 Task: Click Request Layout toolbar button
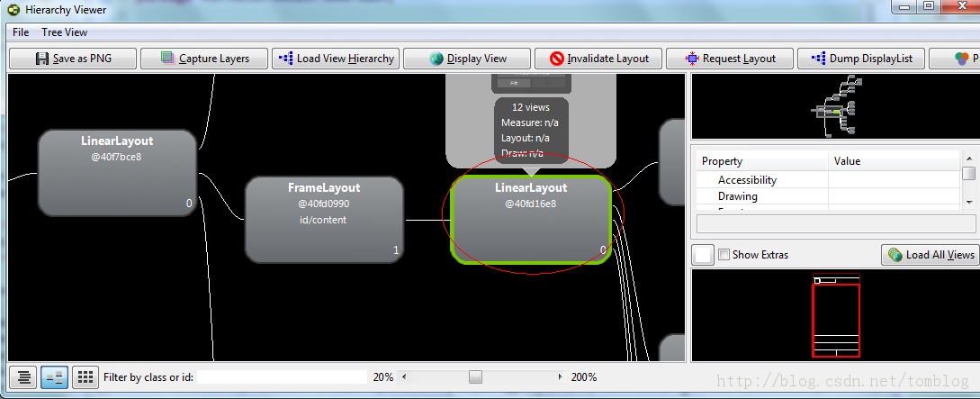click(x=731, y=59)
